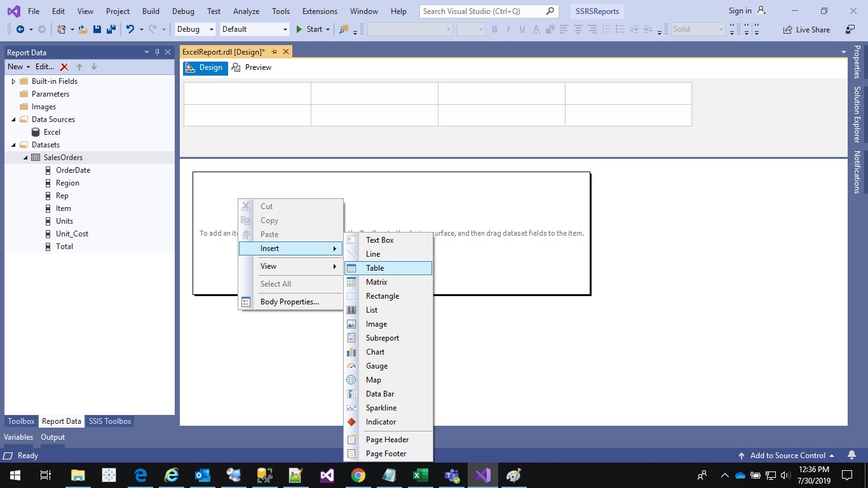Image resolution: width=868 pixels, height=488 pixels.
Task: Open the View submenu in context menu
Action: click(290, 266)
